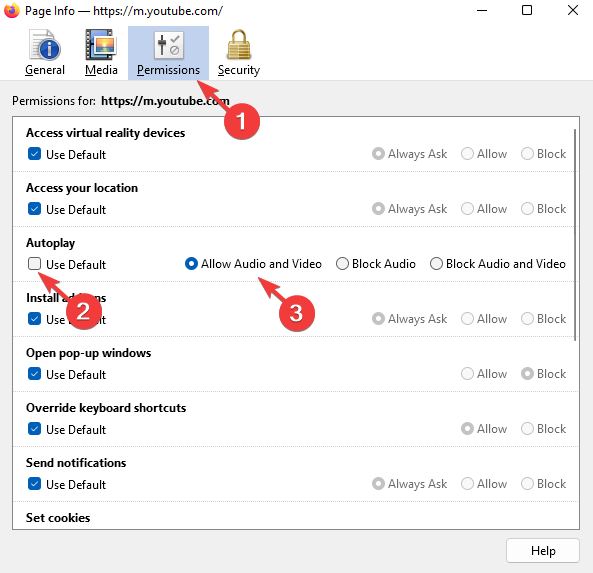Click the 'Permissions for:' label
Image resolution: width=593 pixels, height=573 pixels.
(x=54, y=101)
